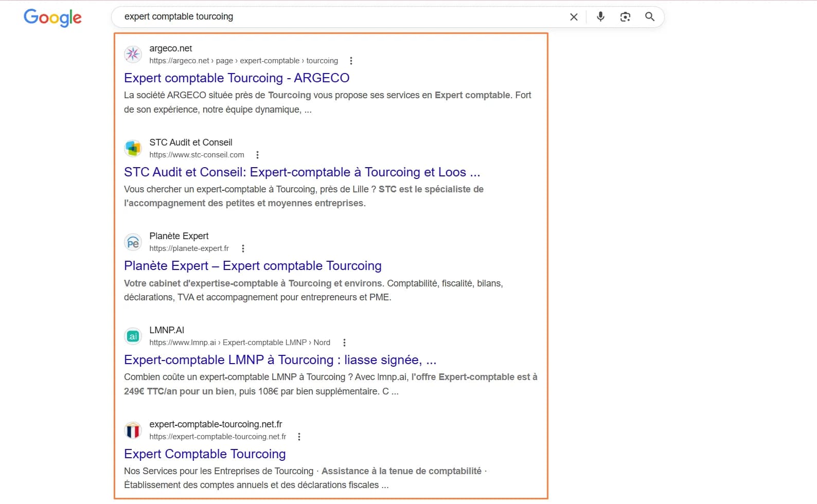817x504 pixels.
Task: Click the STC result description snippet
Action: [304, 196]
